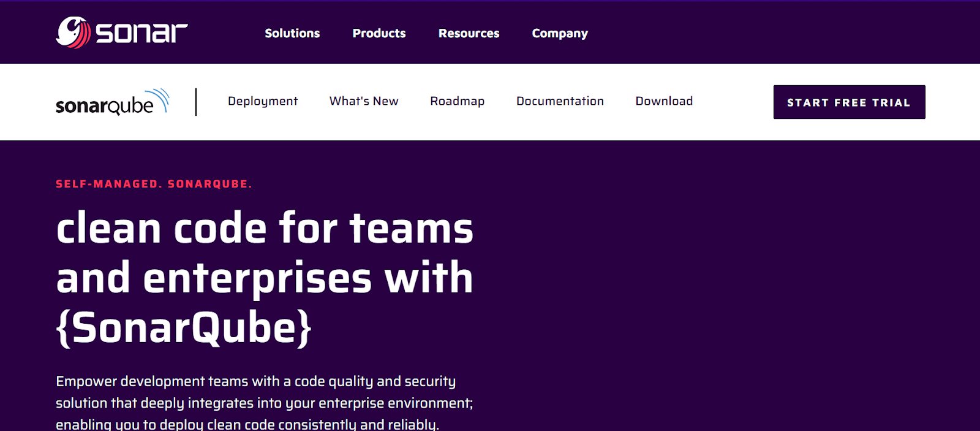
Task: Go to the Deployment page
Action: 263,101
